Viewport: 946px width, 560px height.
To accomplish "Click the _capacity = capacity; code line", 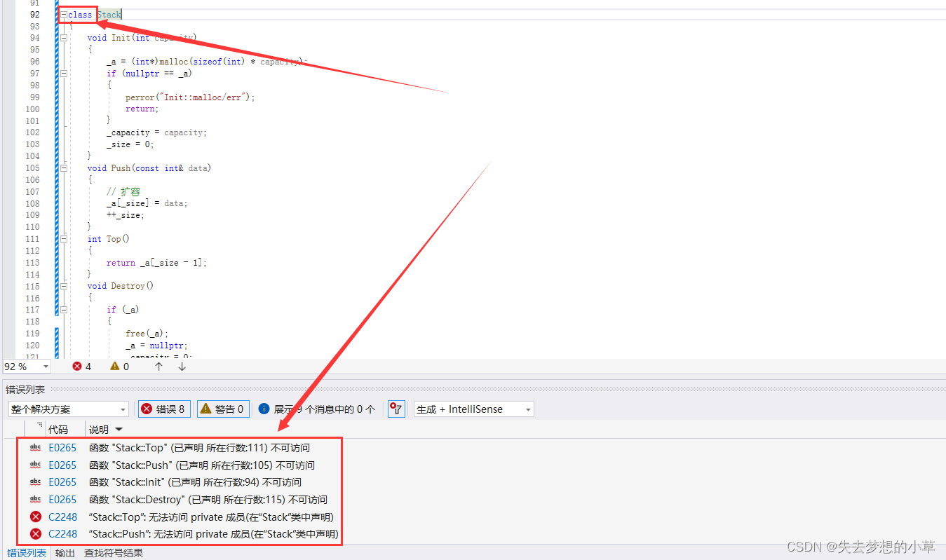I will point(156,132).
